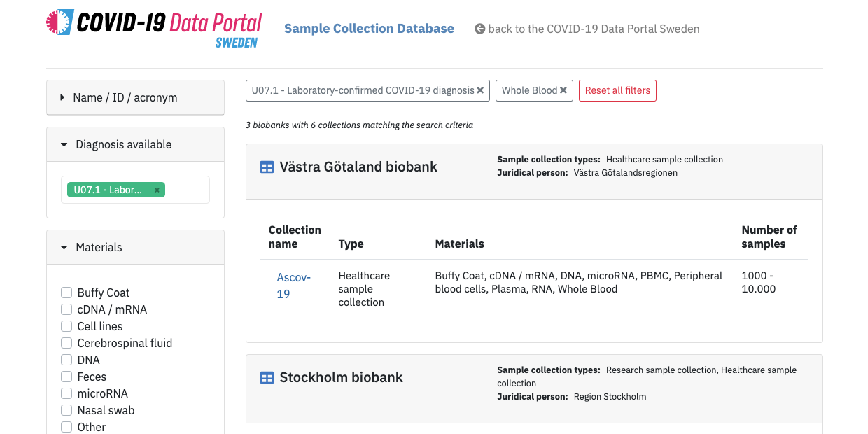
Task: Open Sample Collection Database navigation item
Action: pyautogui.click(x=369, y=28)
